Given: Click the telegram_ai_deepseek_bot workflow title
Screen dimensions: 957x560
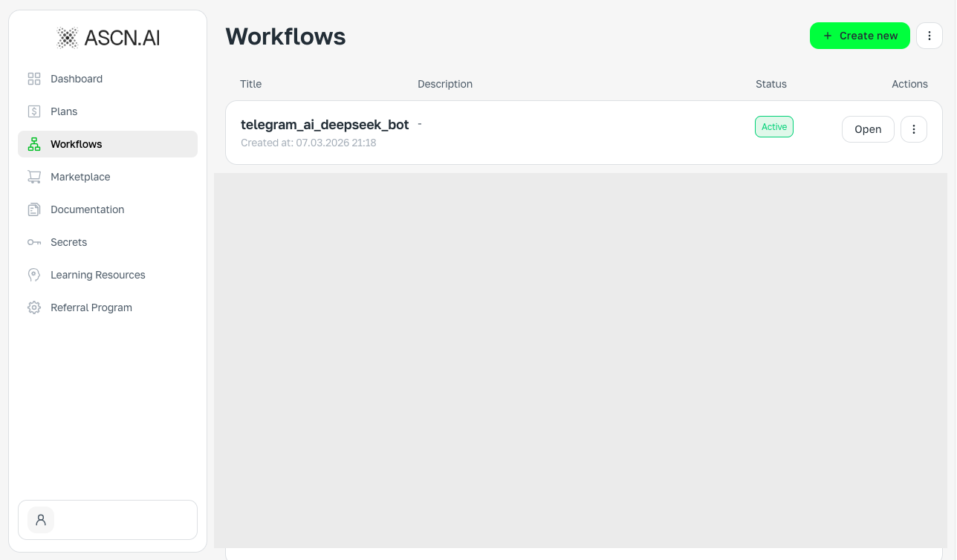Looking at the screenshot, I should [325, 125].
